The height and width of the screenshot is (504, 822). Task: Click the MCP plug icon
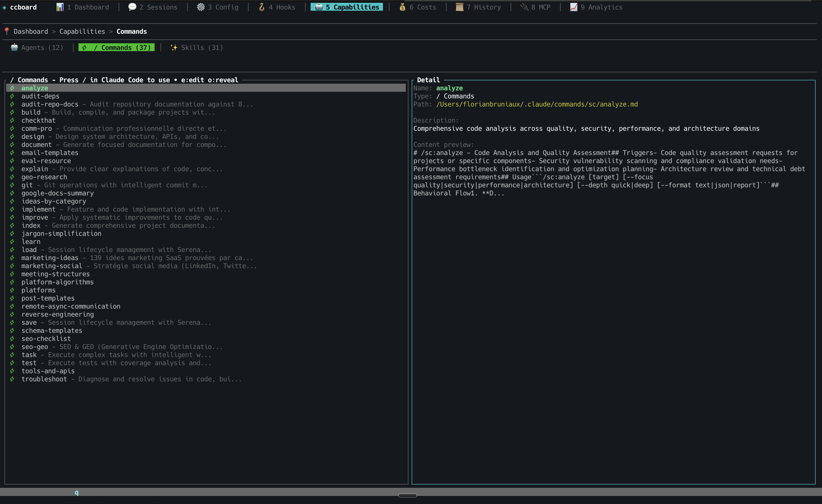[x=524, y=7]
